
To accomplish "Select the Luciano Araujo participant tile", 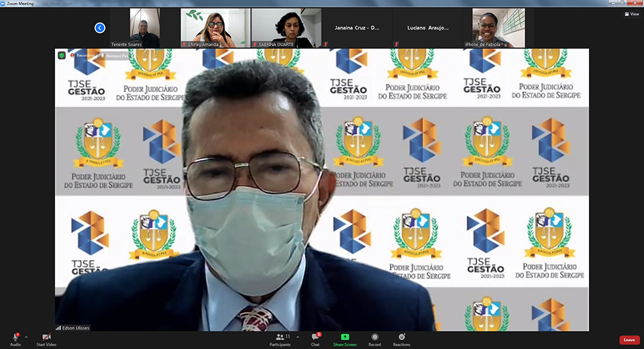I will coord(427,28).
